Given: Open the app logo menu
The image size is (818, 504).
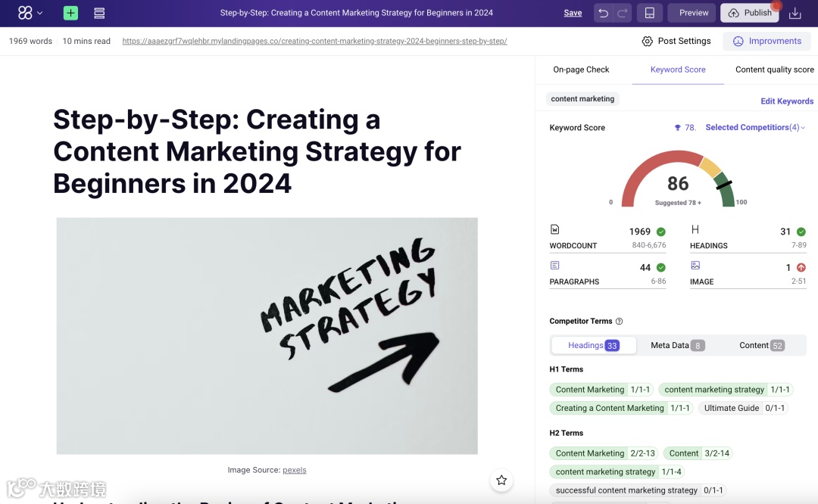Looking at the screenshot, I should [x=30, y=13].
